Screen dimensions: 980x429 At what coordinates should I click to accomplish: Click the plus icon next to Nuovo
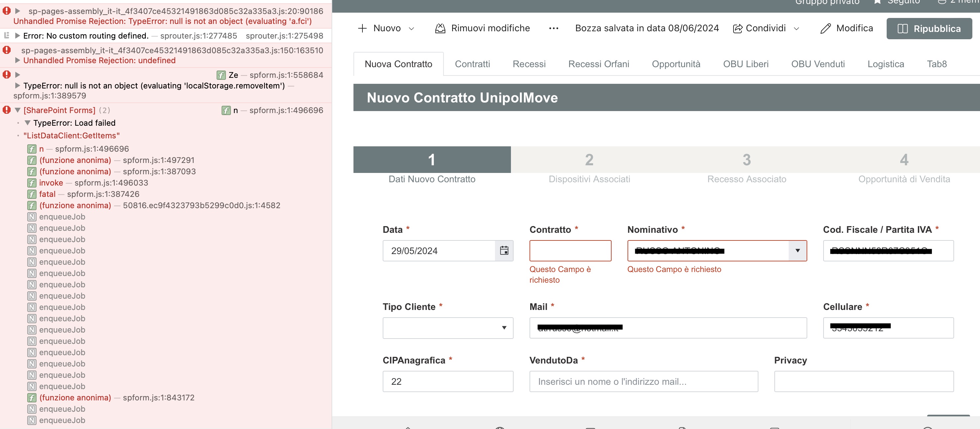tap(362, 28)
